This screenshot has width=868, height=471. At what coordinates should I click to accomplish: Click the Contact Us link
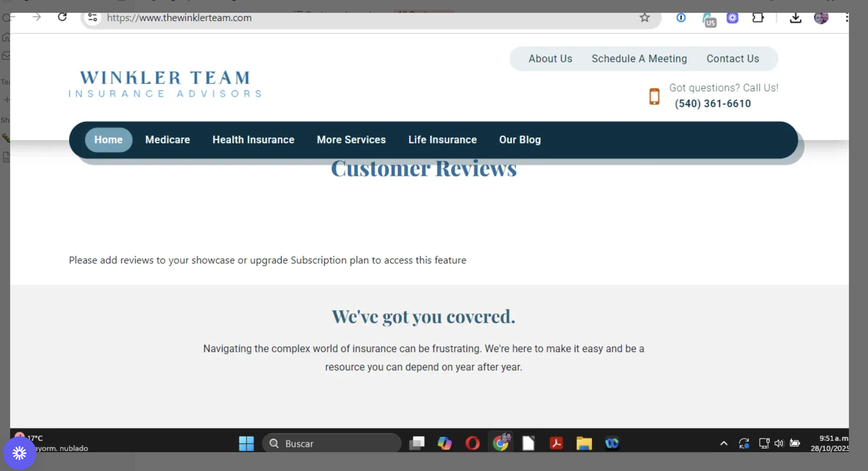point(733,59)
